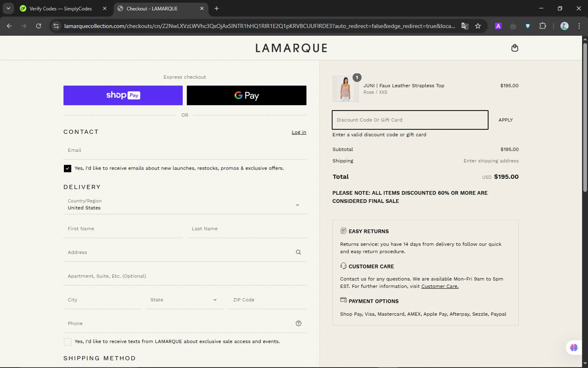The height and width of the screenshot is (368, 588).
Task: Click the blue shield extension icon
Action: [x=528, y=26]
